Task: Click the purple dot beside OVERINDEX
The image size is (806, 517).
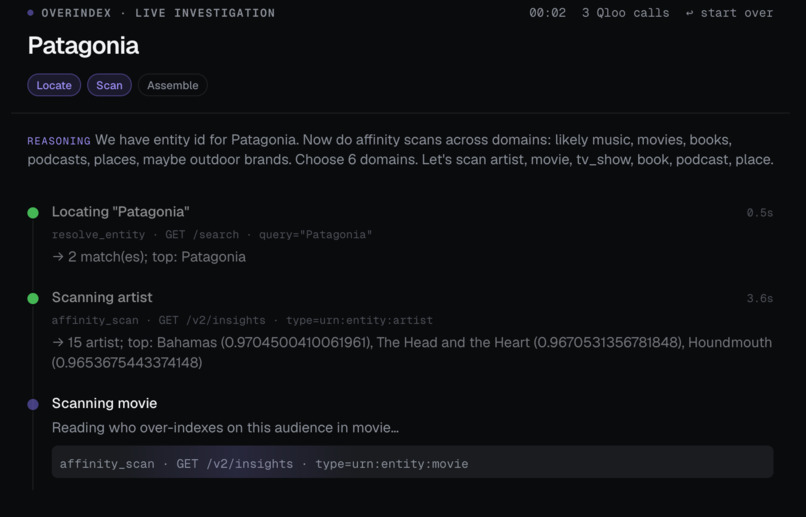Action: coord(30,13)
